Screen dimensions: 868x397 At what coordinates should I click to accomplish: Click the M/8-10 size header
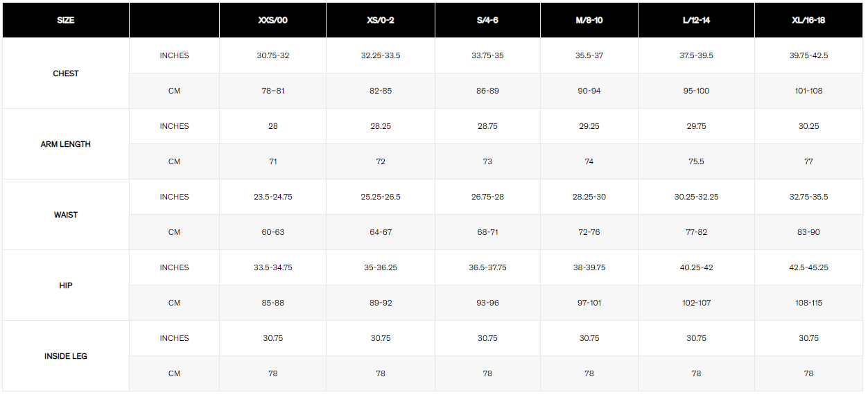tap(589, 20)
